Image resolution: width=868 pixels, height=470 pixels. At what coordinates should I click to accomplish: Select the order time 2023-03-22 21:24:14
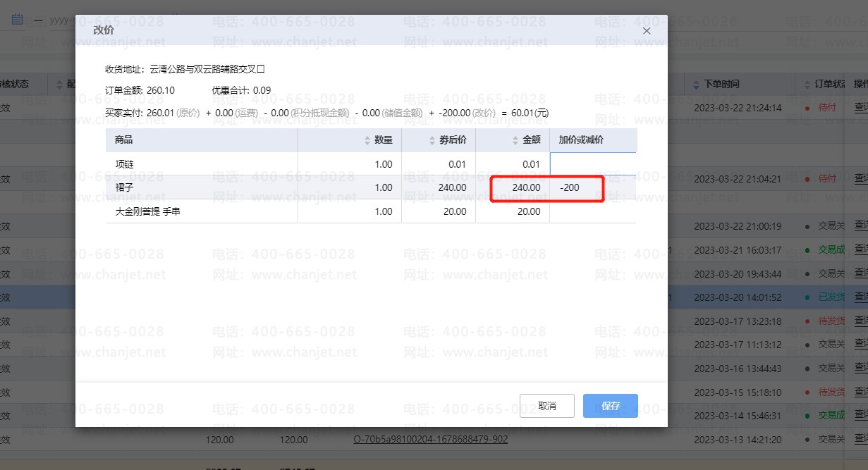click(x=738, y=108)
